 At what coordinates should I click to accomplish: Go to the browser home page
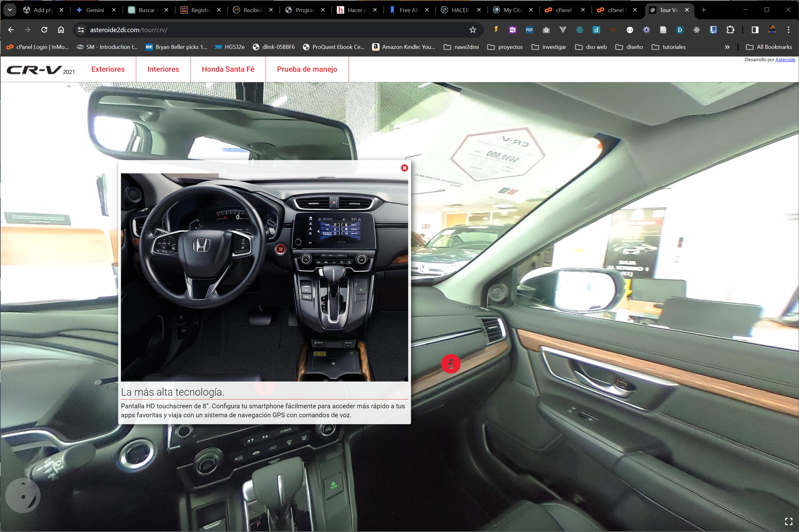(61, 30)
